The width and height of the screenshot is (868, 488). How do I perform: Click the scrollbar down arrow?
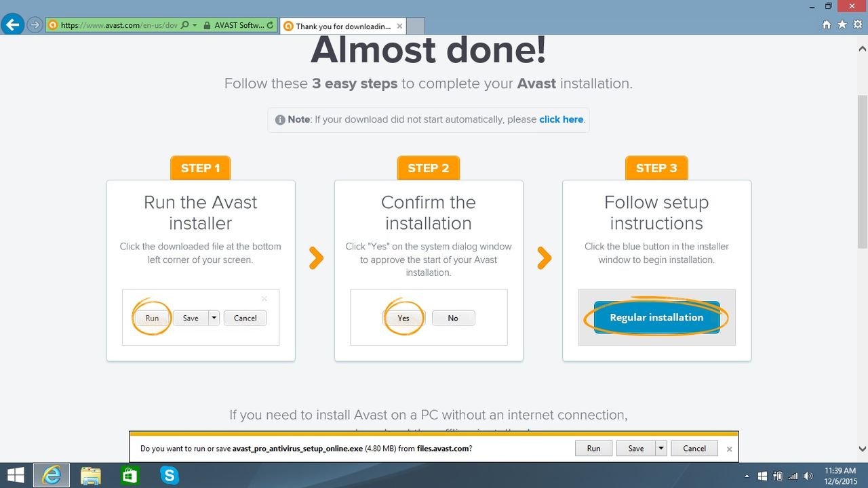point(863,449)
